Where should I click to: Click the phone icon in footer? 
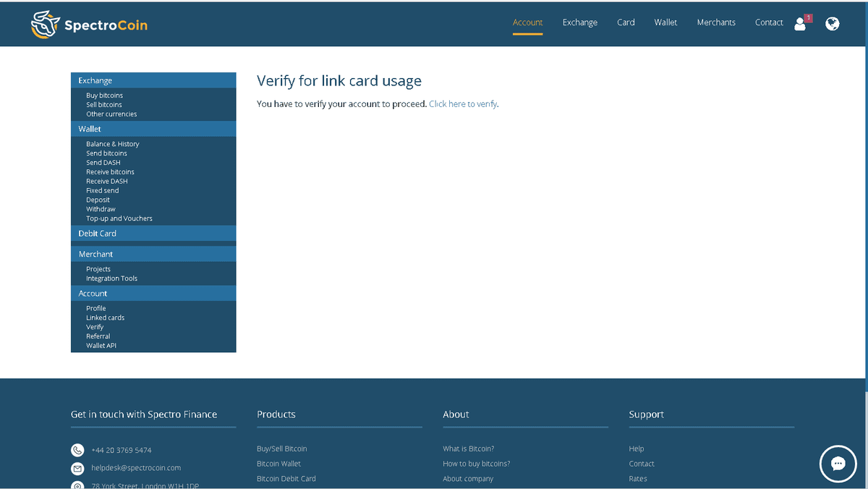click(77, 450)
